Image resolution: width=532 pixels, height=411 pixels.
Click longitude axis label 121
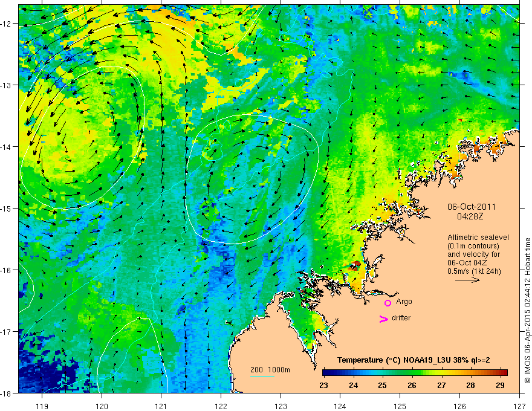click(x=161, y=406)
